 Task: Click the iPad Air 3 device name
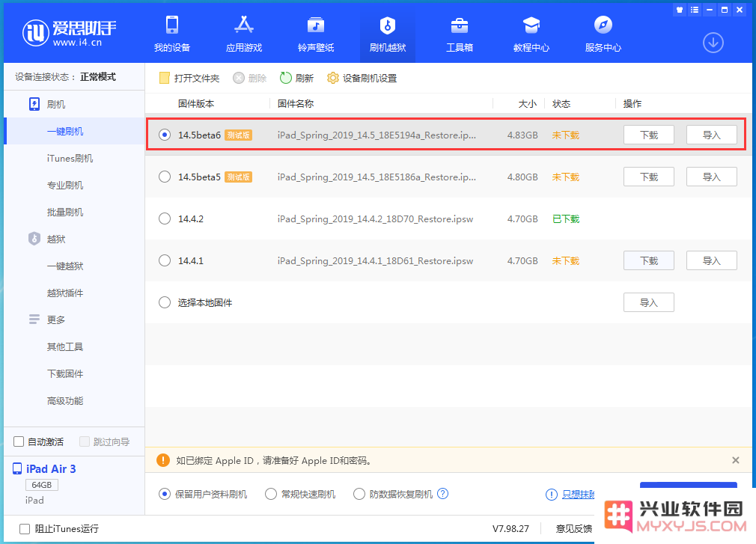51,469
